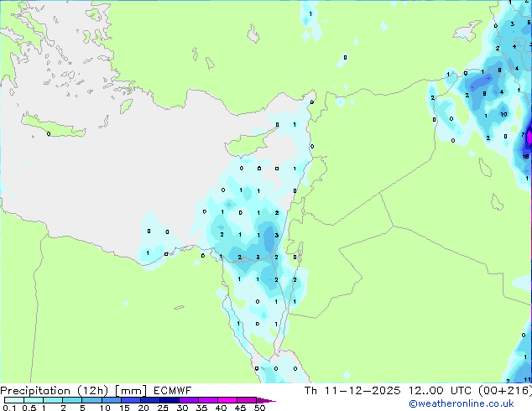Click the 45–50 mm legend color swatch

click(247, 400)
